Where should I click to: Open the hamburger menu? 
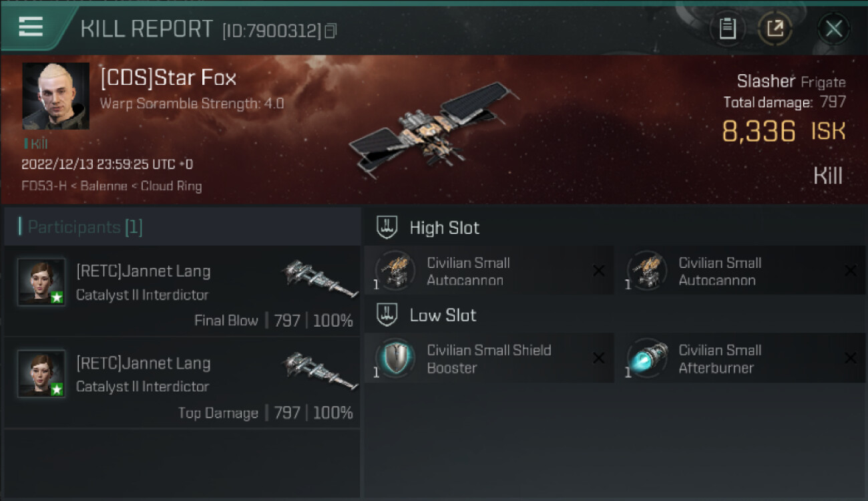tap(31, 27)
